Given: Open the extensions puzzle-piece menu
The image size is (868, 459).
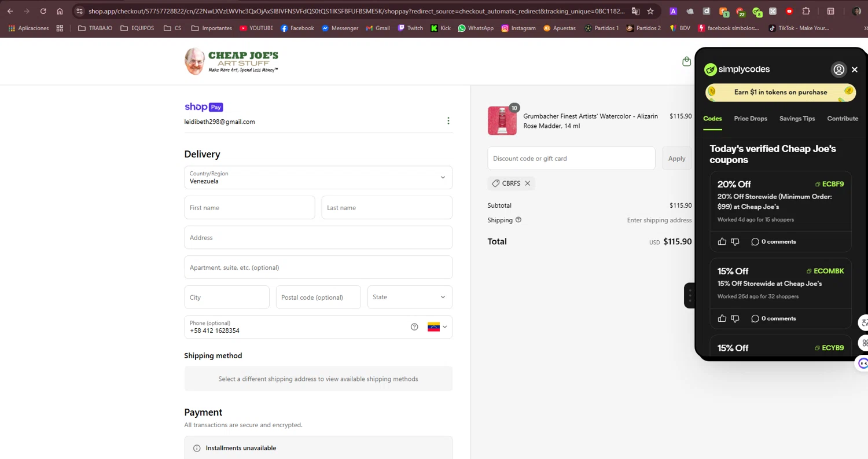Looking at the screenshot, I should pyautogui.click(x=806, y=11).
